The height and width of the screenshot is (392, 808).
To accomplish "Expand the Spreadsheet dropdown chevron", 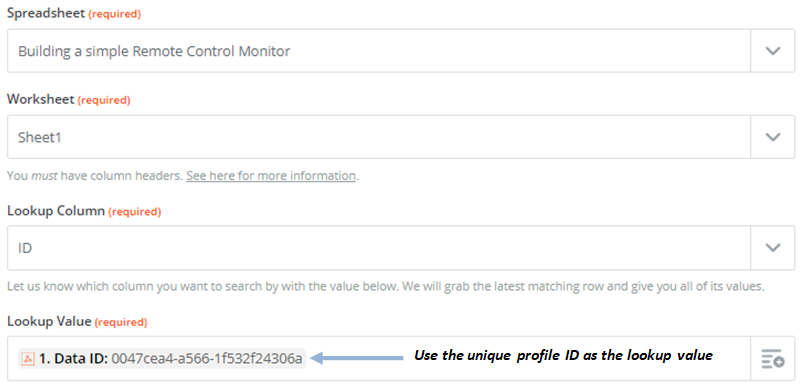I will click(x=772, y=50).
